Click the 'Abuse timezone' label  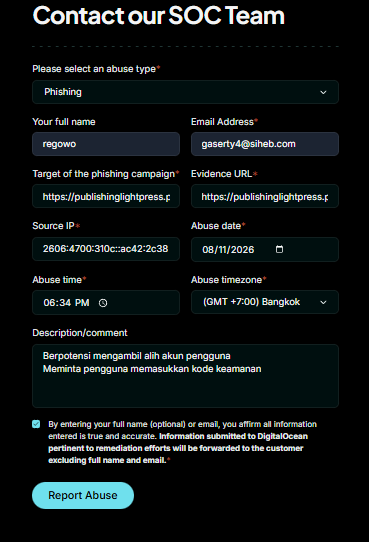point(226,280)
